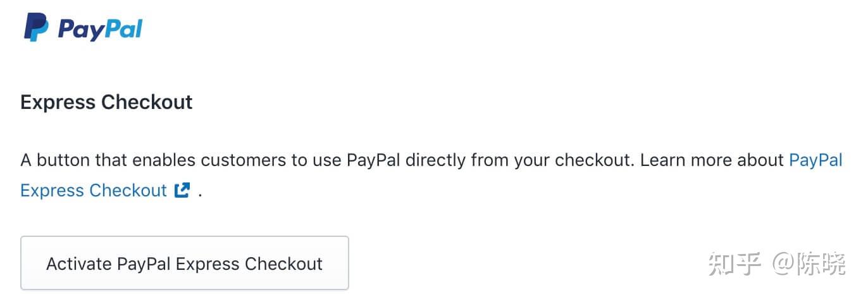Open the blue PayPal link ending the first line
Screen dimensions: 868x299
point(815,160)
